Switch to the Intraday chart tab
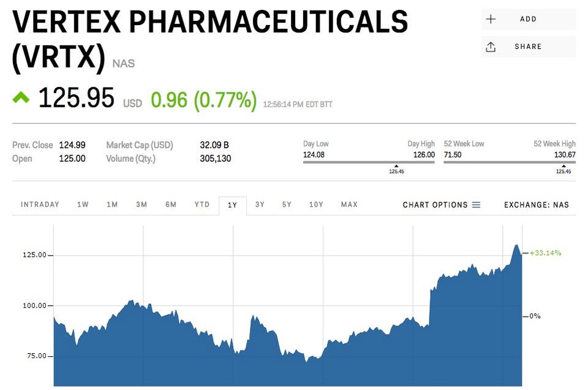 [40, 205]
